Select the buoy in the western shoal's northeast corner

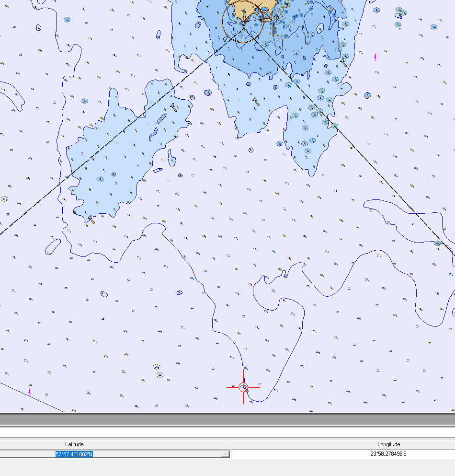click(174, 107)
